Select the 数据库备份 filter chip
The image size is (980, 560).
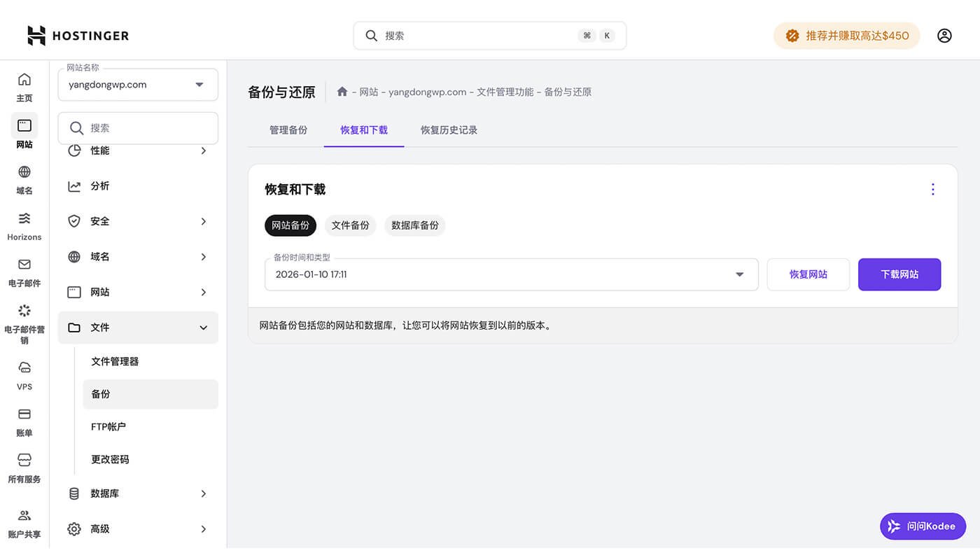[414, 225]
